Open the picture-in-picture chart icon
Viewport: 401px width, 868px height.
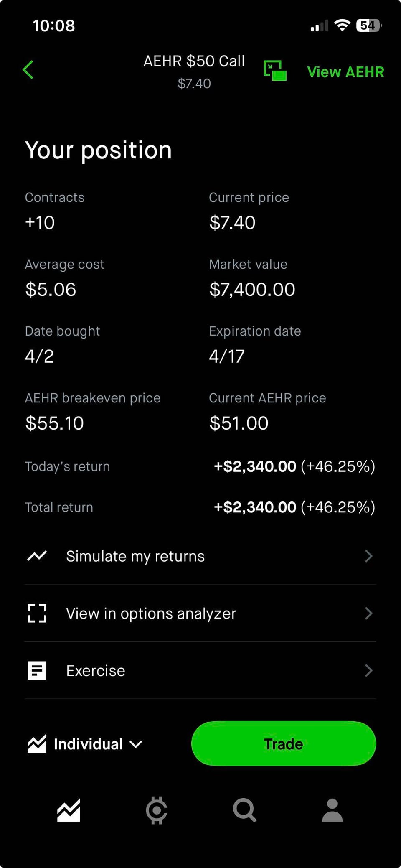click(x=275, y=70)
